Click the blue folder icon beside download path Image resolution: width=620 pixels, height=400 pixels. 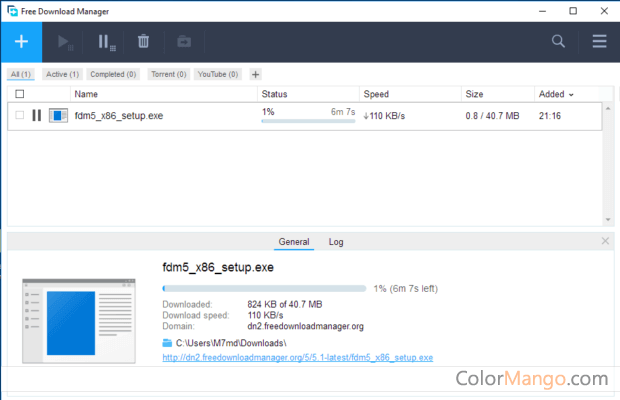pyautogui.click(x=167, y=343)
